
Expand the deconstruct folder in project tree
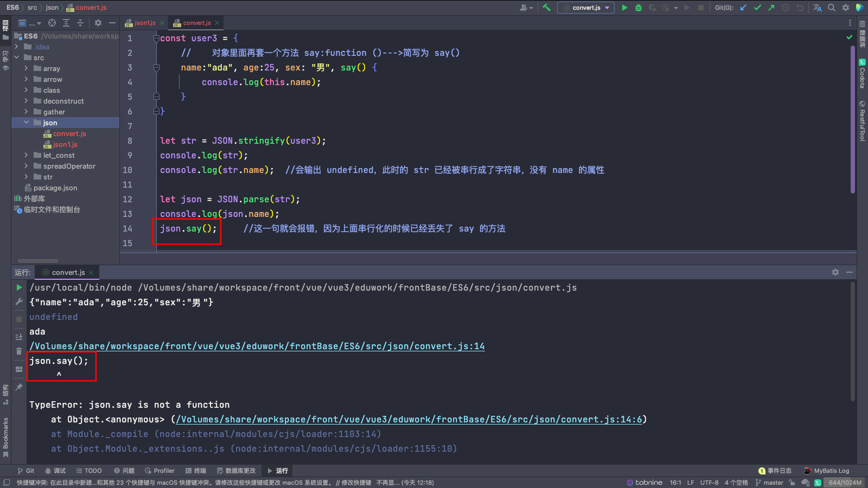pyautogui.click(x=26, y=101)
